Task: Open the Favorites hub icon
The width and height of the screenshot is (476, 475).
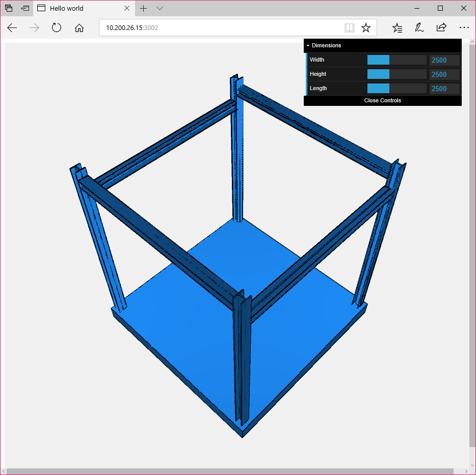Action: 397,27
